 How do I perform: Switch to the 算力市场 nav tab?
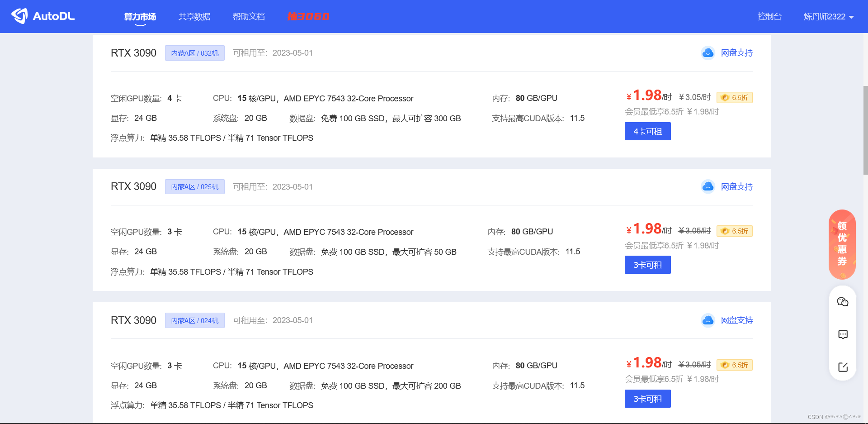[140, 17]
